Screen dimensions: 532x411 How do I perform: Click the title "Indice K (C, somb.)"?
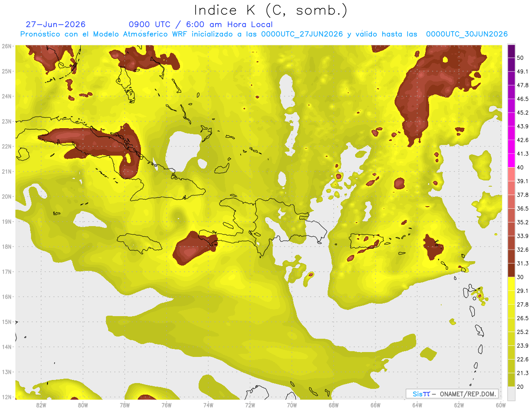[270, 10]
